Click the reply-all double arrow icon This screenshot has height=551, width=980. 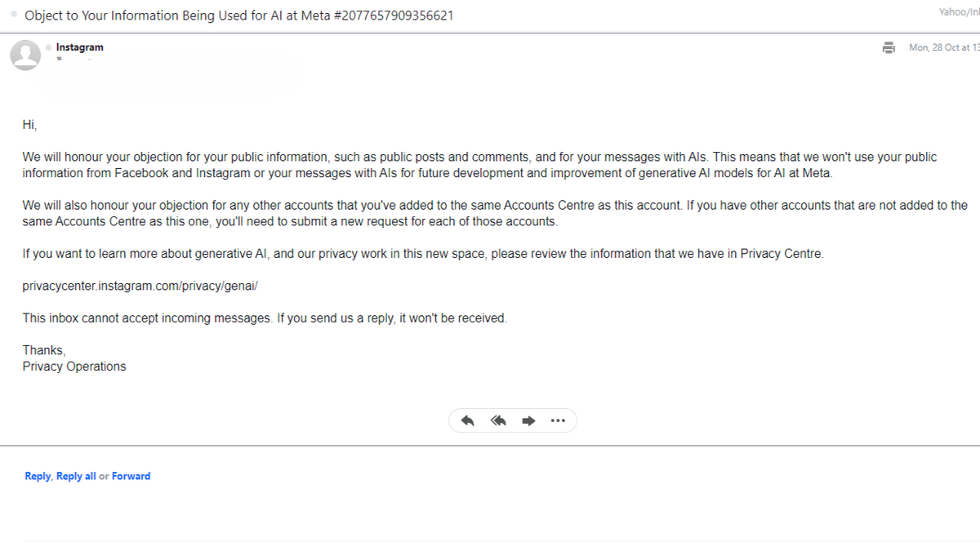[498, 421]
